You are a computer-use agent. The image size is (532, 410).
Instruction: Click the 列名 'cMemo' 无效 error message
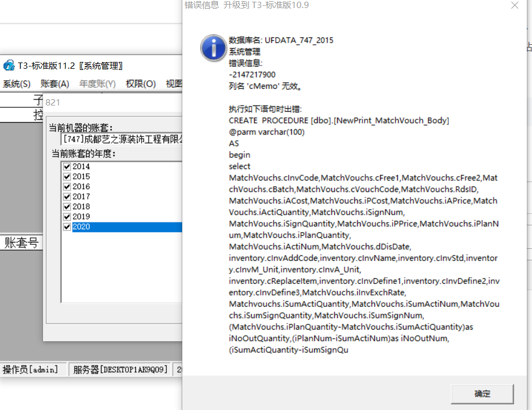[x=265, y=86]
